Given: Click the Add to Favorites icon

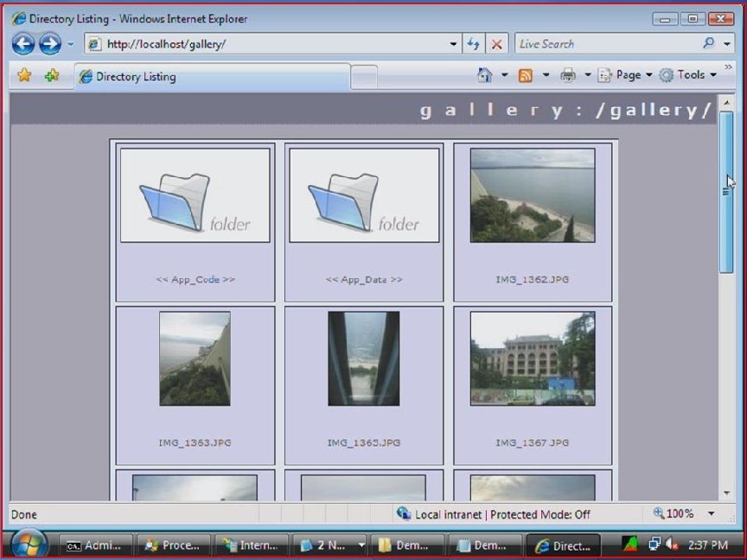Looking at the screenshot, I should click(52, 75).
